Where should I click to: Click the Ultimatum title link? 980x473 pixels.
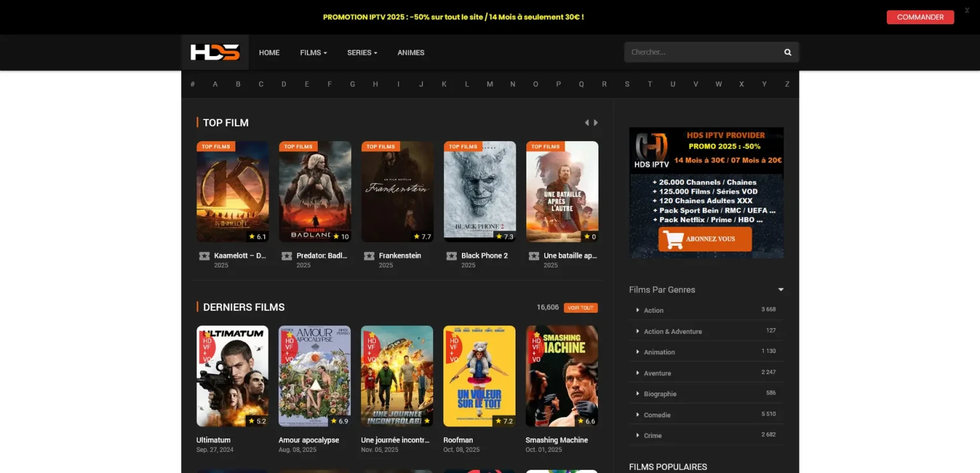(214, 440)
